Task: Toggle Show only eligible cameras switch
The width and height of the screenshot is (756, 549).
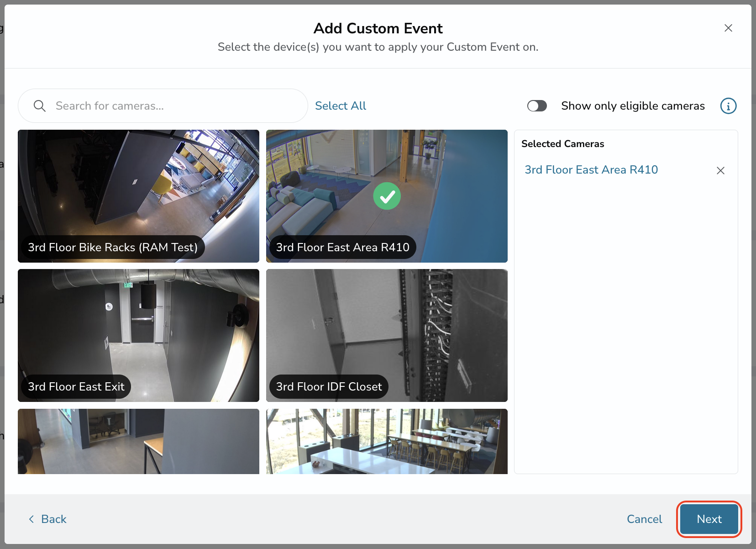Action: pos(537,106)
